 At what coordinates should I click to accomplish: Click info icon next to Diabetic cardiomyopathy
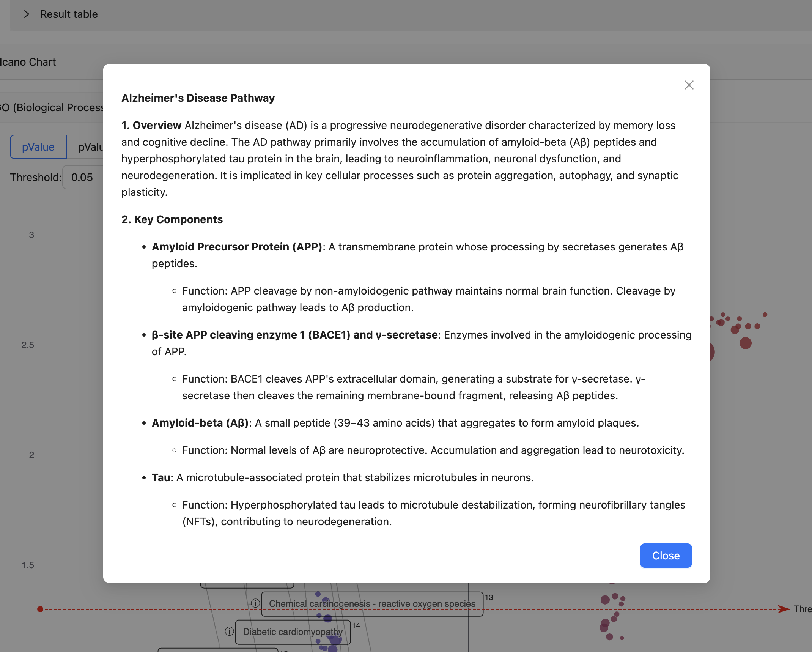pos(229,631)
